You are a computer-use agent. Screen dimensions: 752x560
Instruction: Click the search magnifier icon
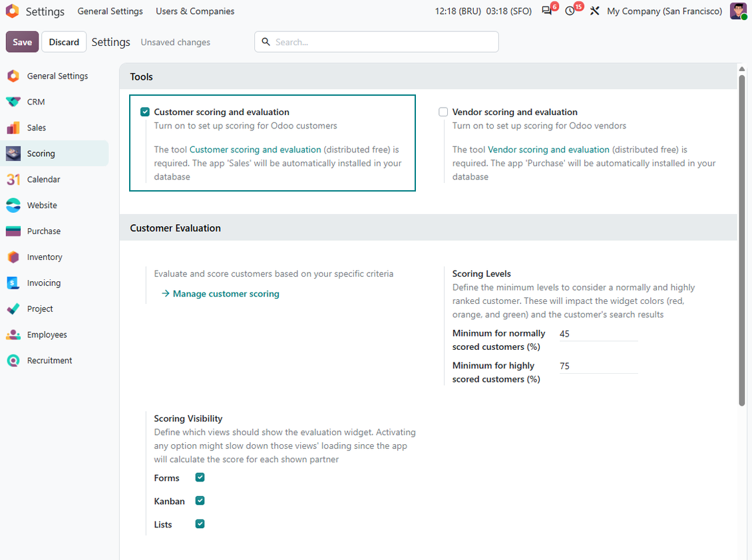pos(266,42)
